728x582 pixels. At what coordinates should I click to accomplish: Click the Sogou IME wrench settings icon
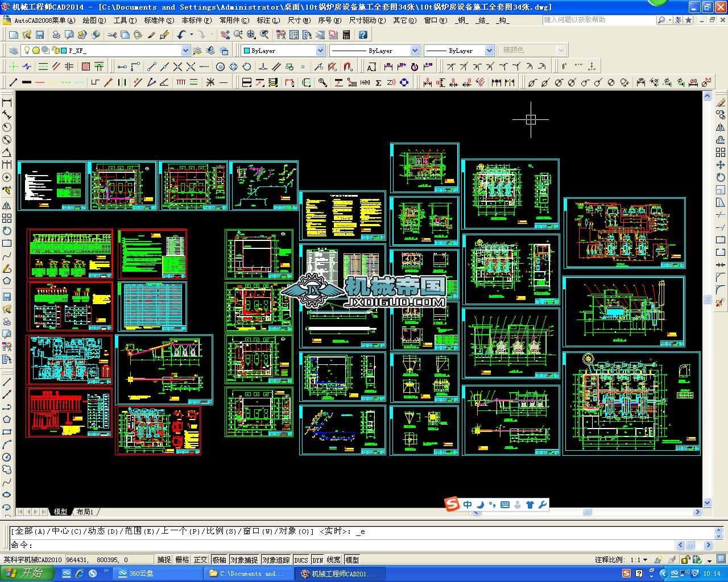[x=543, y=505]
